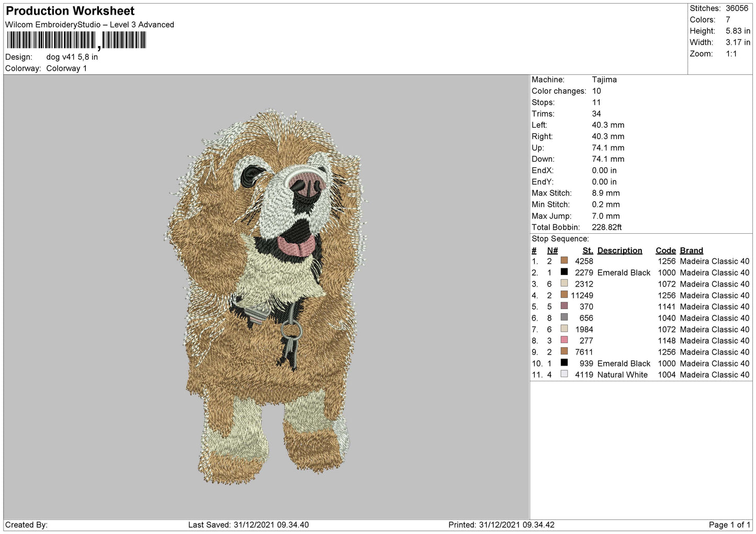
Task: Select the "Last Saved: 31/12/2021 09.34.40" text
Action: point(249,525)
